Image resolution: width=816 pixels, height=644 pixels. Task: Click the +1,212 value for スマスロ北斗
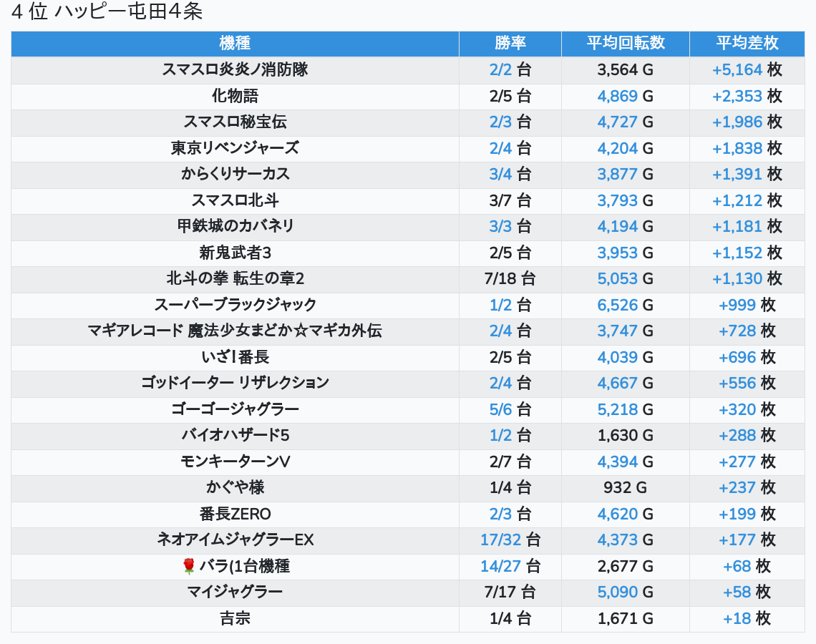(x=737, y=200)
